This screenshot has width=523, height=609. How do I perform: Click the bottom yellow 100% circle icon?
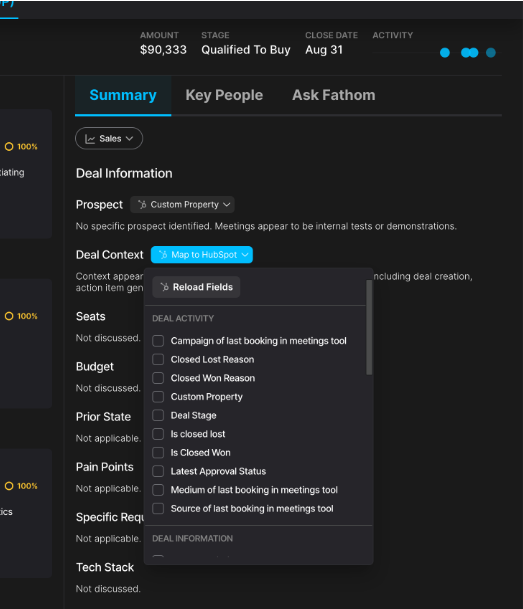pos(9,486)
